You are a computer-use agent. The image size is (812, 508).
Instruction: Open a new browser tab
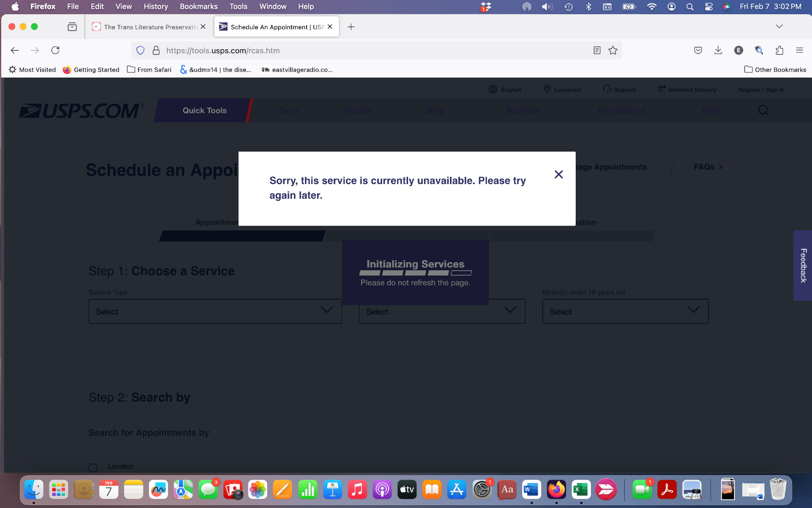click(351, 27)
